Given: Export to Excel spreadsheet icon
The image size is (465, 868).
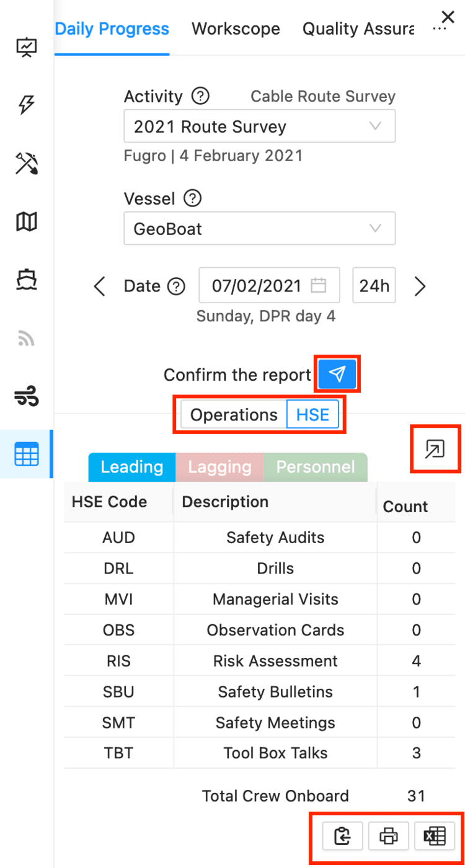Looking at the screenshot, I should coord(435,836).
